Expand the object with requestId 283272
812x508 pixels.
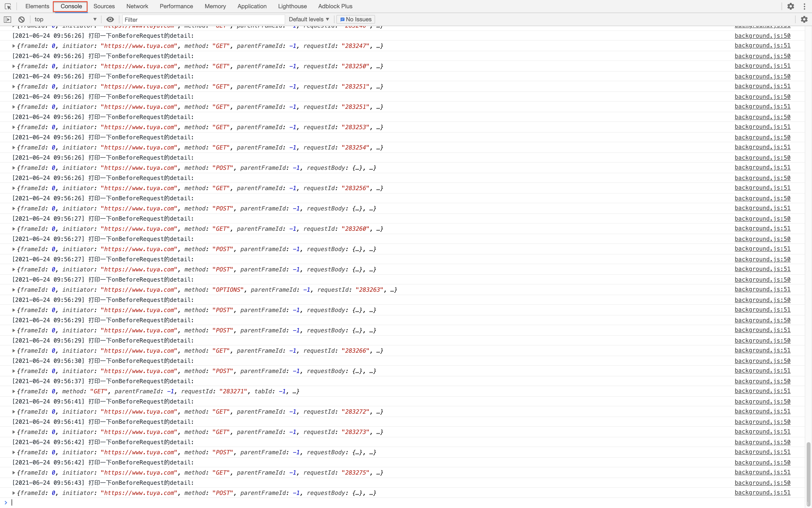point(14,411)
